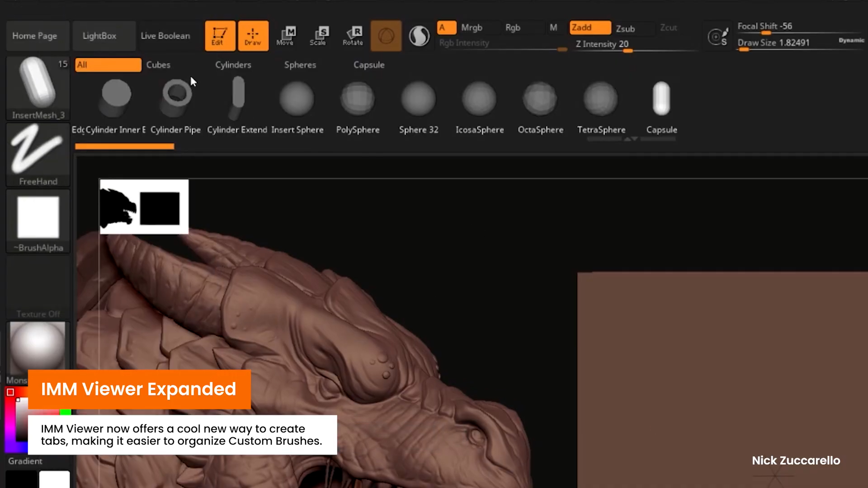This screenshot has height=488, width=868.
Task: Switch to the Spheres tab
Action: pyautogui.click(x=300, y=65)
